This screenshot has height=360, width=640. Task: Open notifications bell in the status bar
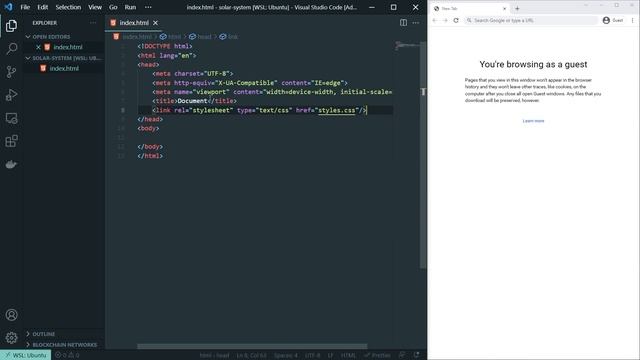(x=416, y=355)
